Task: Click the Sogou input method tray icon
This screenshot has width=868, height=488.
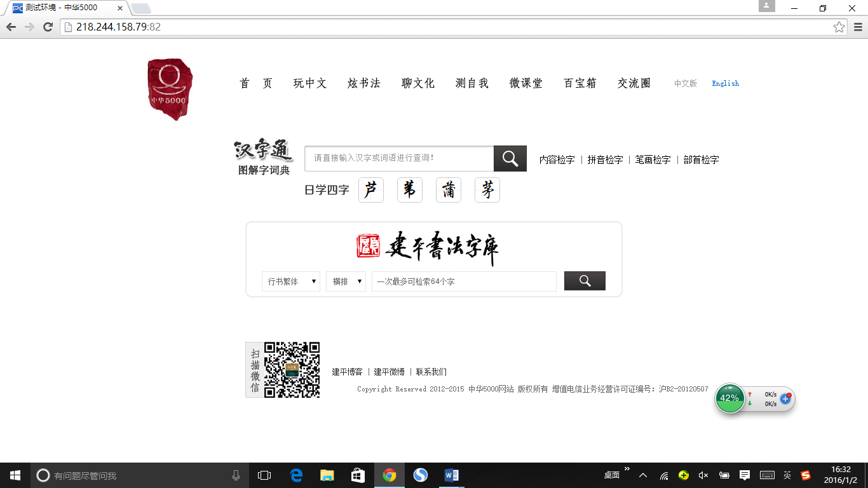Action: [x=806, y=475]
